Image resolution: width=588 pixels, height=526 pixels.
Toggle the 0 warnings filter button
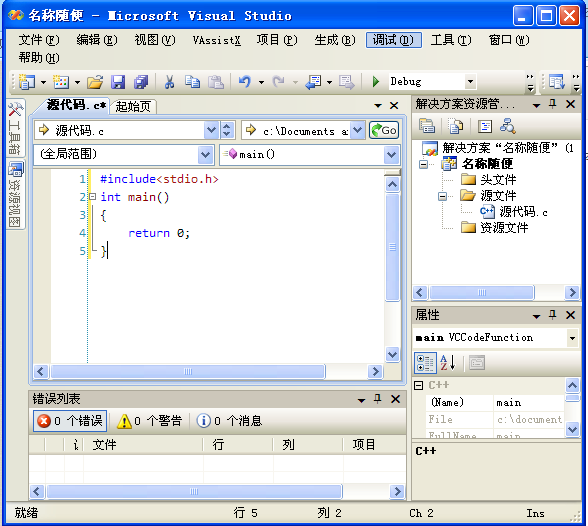coord(149,421)
